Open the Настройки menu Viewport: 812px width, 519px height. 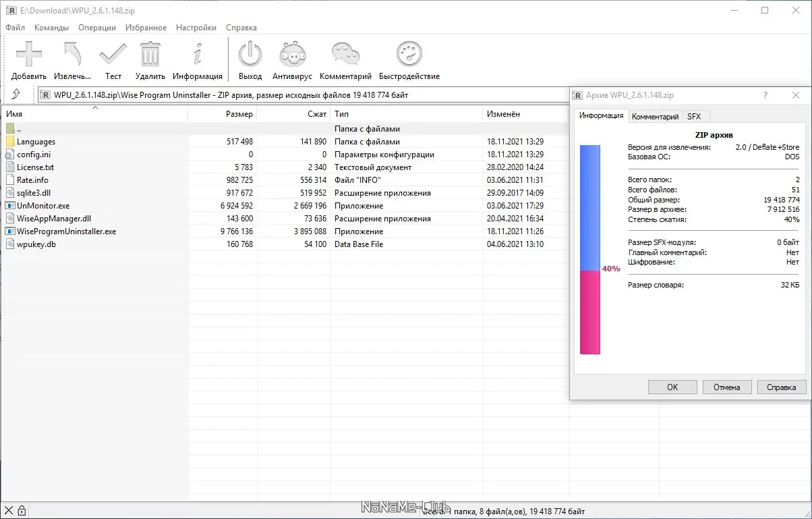(x=196, y=28)
